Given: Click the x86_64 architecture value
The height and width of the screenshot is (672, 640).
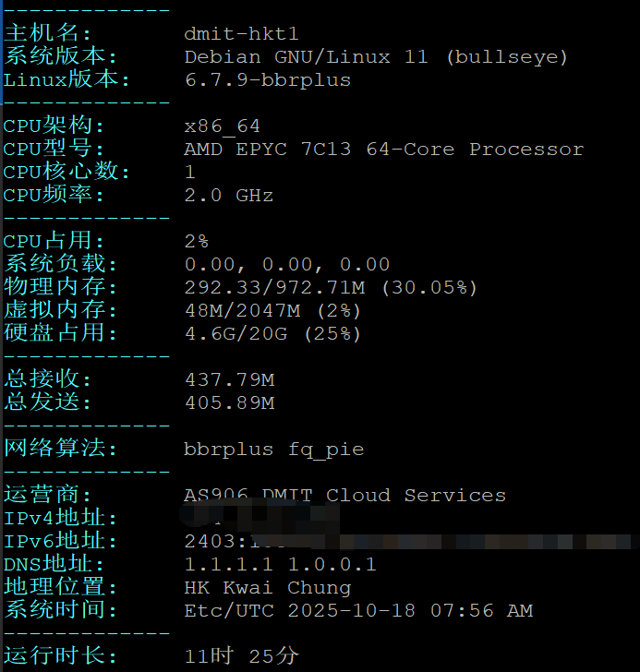Looking at the screenshot, I should (222, 126).
